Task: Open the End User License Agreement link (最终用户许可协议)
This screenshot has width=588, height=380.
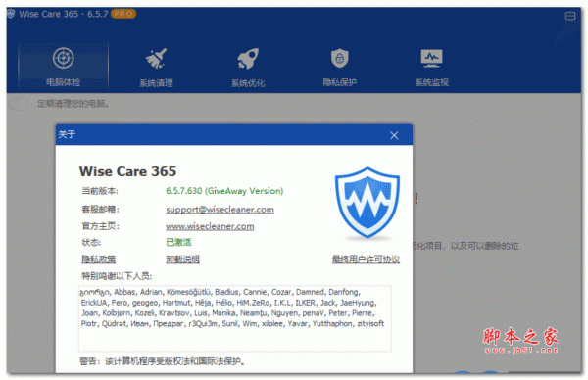Action: (366, 260)
